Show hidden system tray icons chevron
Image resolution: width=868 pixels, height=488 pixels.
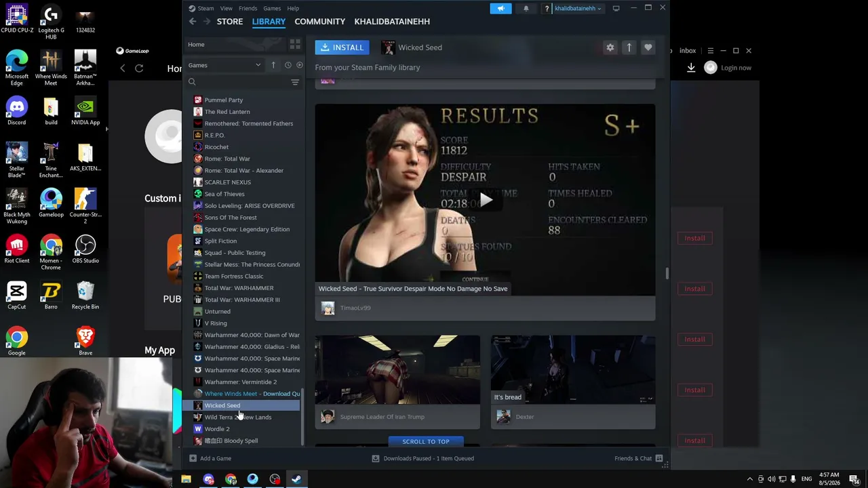click(x=749, y=479)
